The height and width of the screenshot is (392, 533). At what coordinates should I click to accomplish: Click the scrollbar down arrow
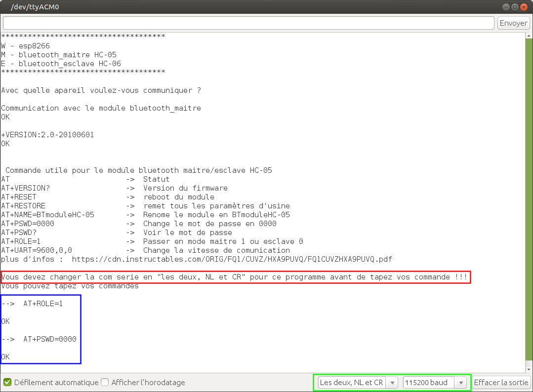click(529, 369)
